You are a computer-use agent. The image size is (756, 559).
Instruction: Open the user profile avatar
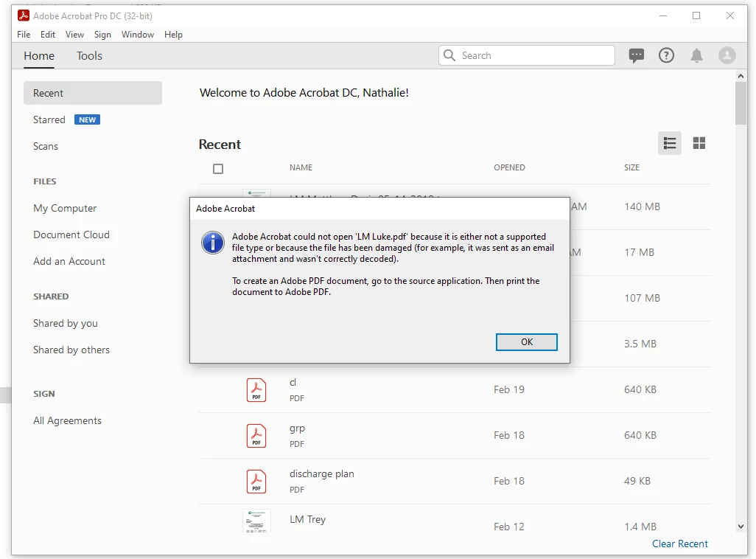tap(727, 55)
